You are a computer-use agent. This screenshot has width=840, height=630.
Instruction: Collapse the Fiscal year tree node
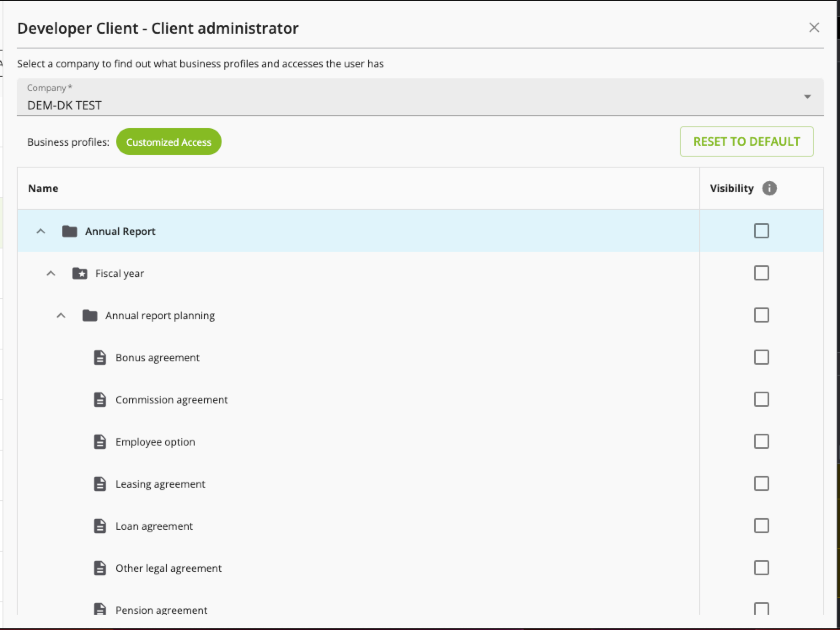click(51, 273)
